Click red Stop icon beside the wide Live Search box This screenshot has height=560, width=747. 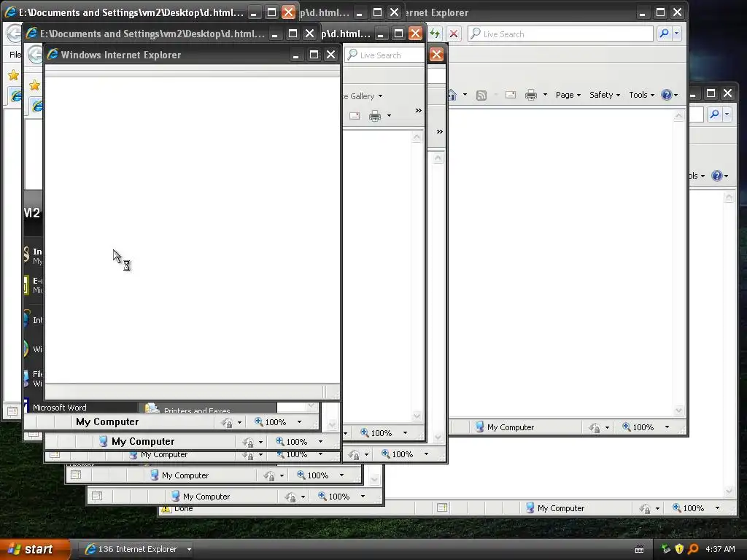tap(454, 34)
